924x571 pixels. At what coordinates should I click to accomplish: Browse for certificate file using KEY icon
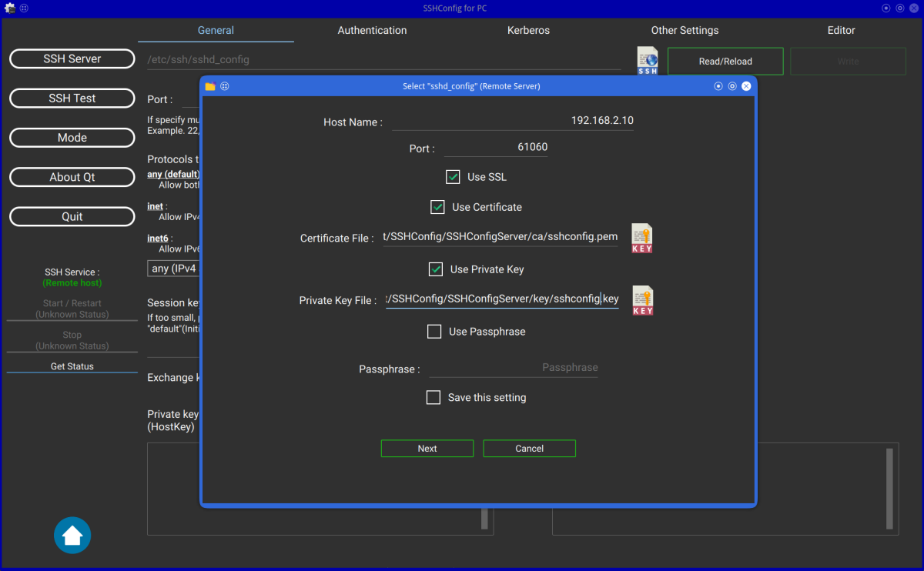coord(642,239)
